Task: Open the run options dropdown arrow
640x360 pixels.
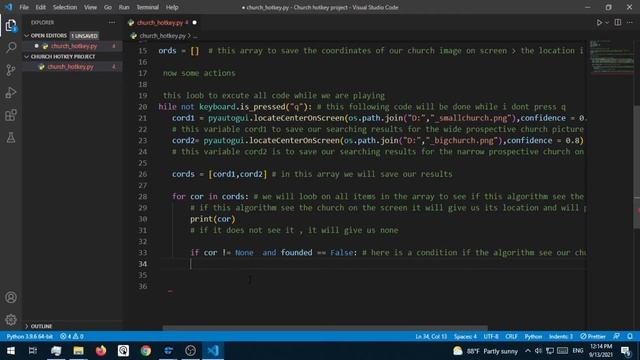Action: click(x=607, y=22)
